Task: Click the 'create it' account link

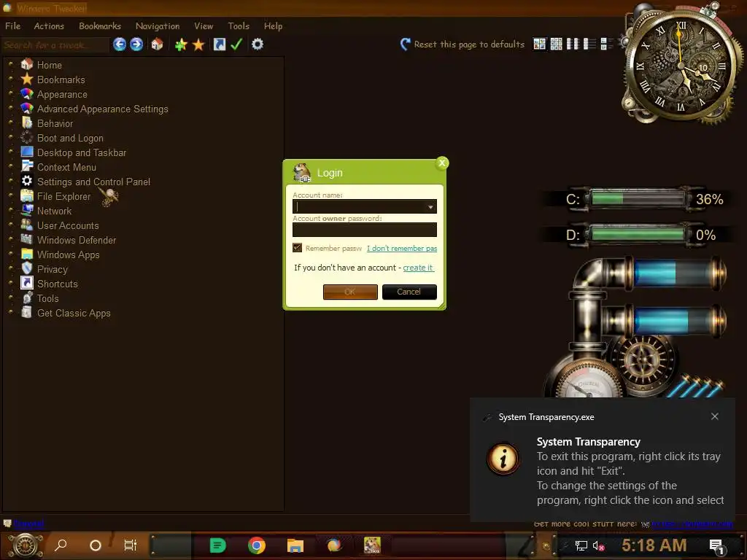Action: pyautogui.click(x=418, y=268)
